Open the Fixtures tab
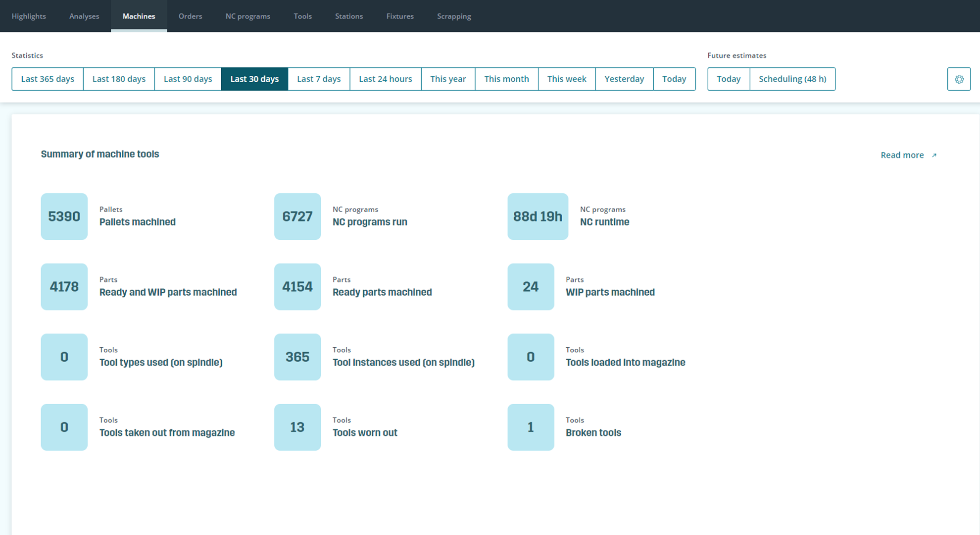This screenshot has height=535, width=980. coord(400,16)
